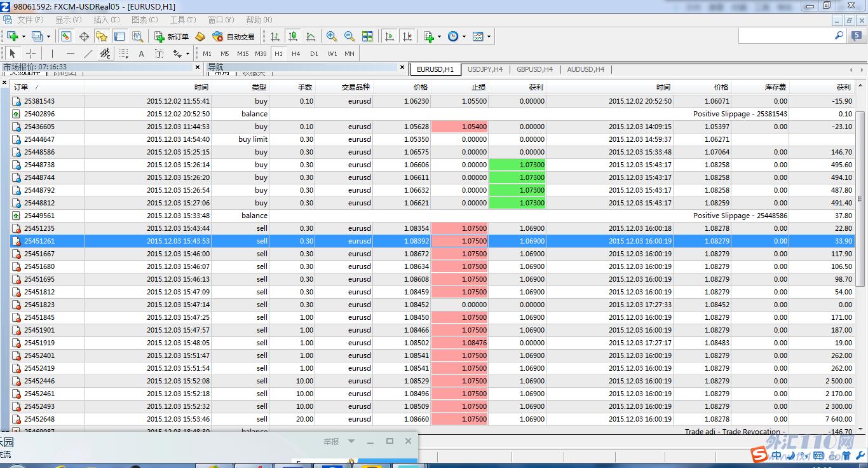This screenshot has height=468, width=868.
Task: Switch to the H4 timeframe
Action: (296, 54)
